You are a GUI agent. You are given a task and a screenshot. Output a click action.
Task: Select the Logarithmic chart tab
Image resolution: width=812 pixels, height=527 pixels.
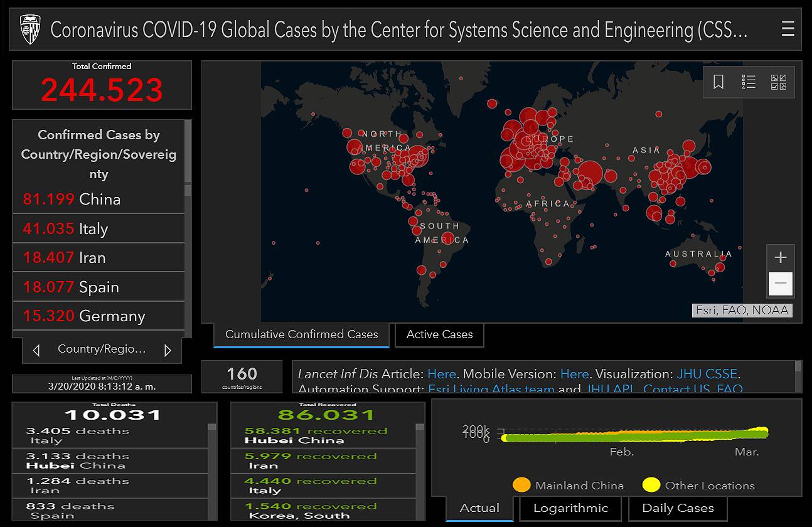click(x=570, y=508)
